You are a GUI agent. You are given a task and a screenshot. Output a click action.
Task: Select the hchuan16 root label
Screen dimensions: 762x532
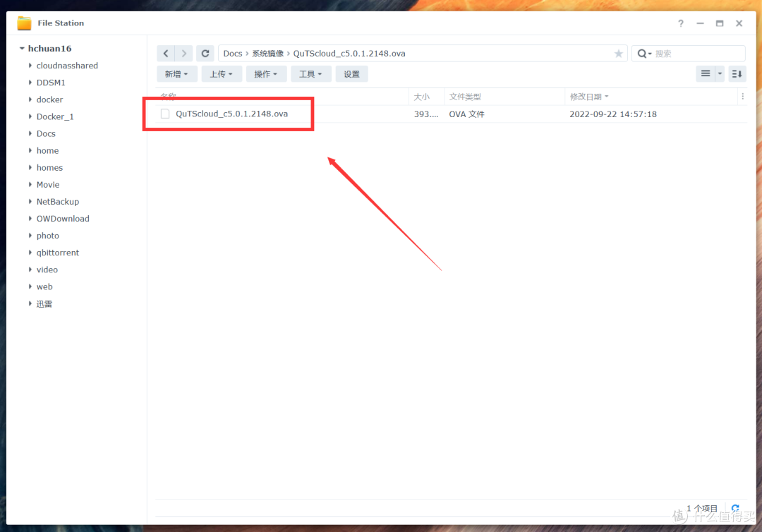[x=49, y=49]
